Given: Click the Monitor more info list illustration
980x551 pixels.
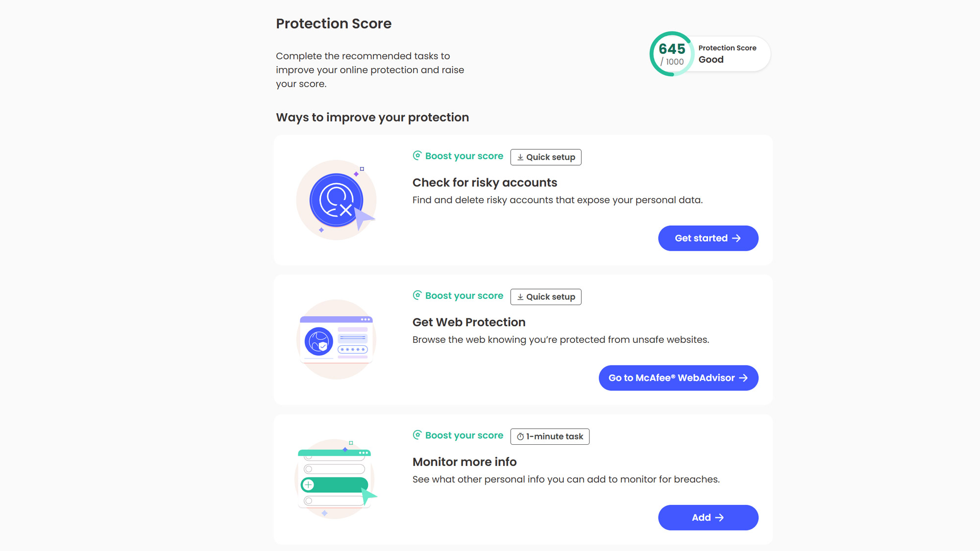Looking at the screenshot, I should click(x=336, y=479).
